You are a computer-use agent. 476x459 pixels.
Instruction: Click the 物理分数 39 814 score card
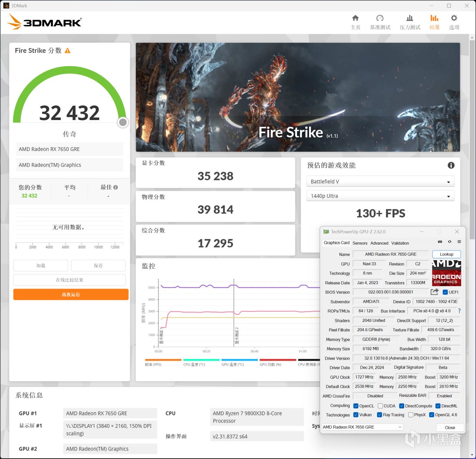click(x=215, y=207)
